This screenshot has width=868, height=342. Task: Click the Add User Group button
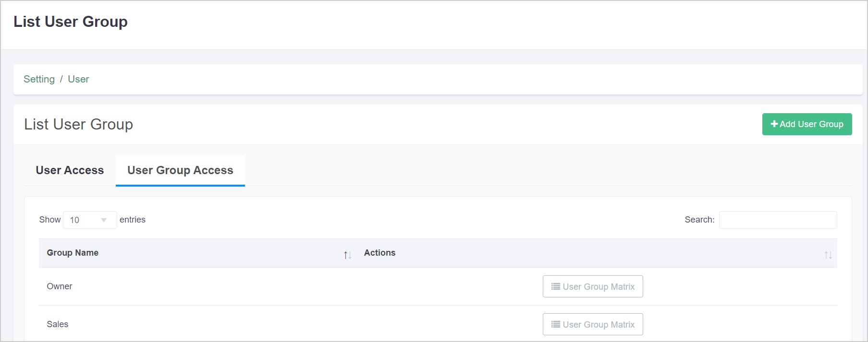point(807,124)
